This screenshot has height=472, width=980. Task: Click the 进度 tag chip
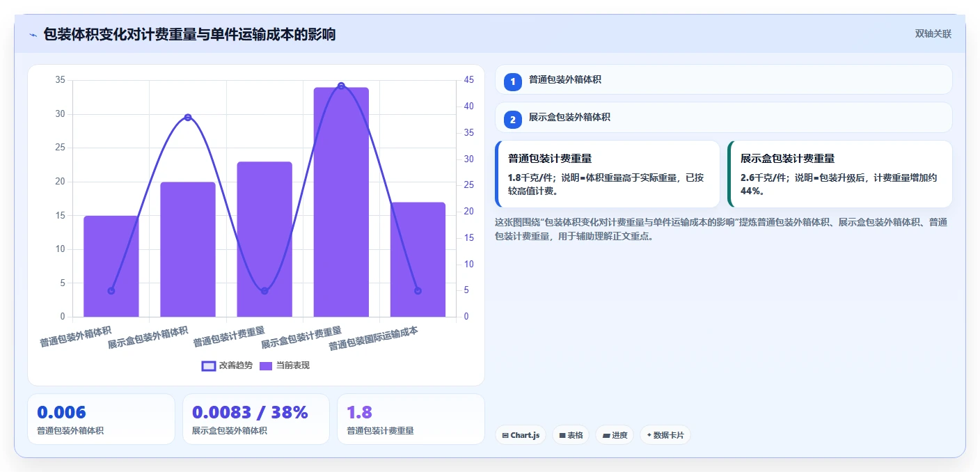point(615,435)
